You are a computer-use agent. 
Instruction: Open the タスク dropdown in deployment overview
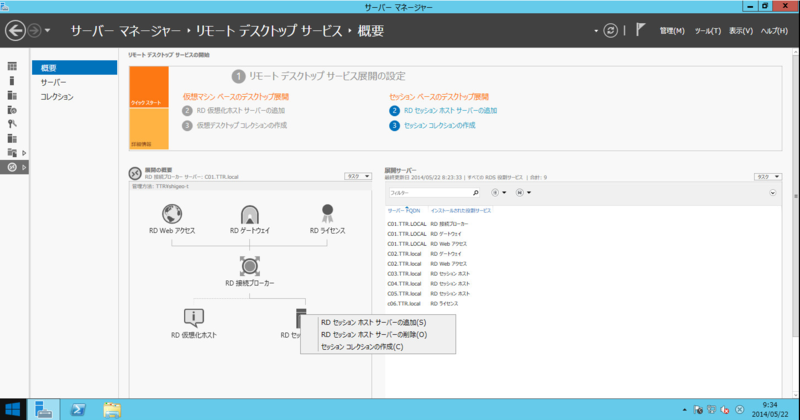pyautogui.click(x=358, y=176)
